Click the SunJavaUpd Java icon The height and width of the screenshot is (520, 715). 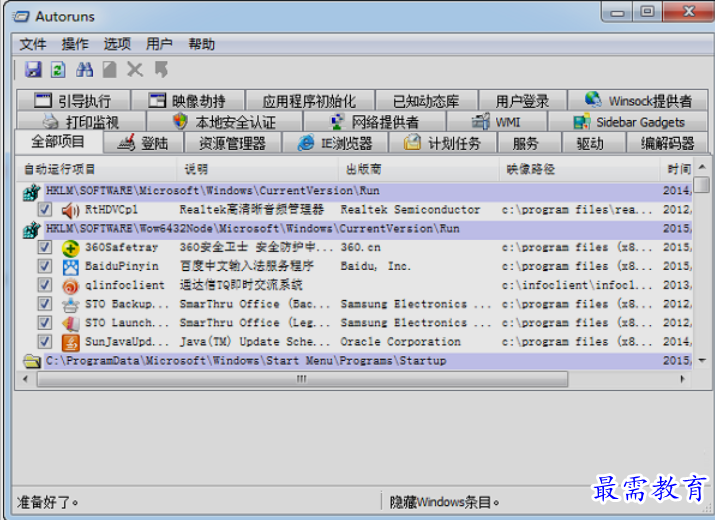[x=71, y=342]
